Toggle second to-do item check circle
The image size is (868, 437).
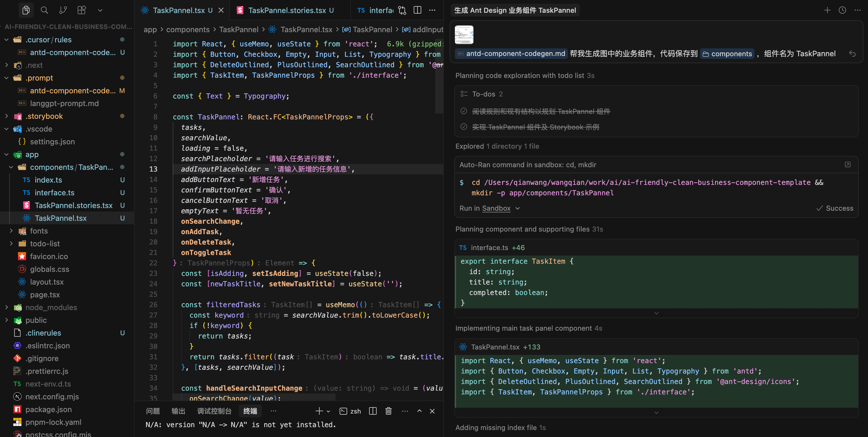464,127
